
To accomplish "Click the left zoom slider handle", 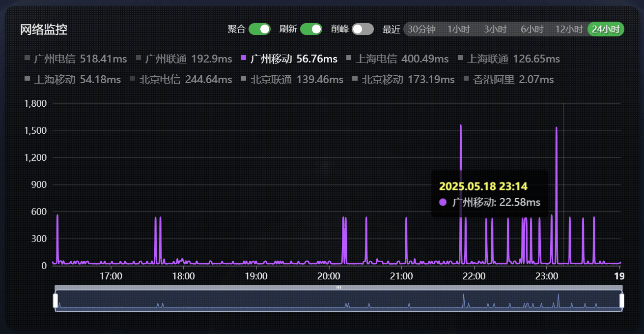I will 56,301.
